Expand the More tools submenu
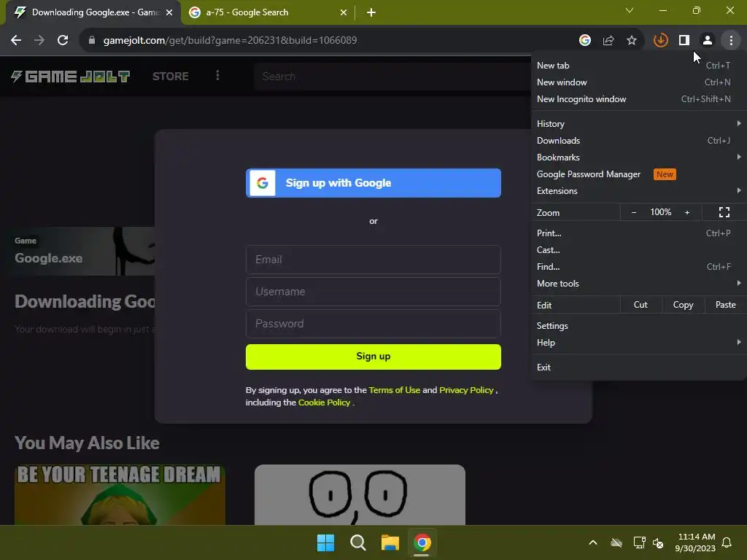Screen dimensions: 747x560 coord(638,283)
